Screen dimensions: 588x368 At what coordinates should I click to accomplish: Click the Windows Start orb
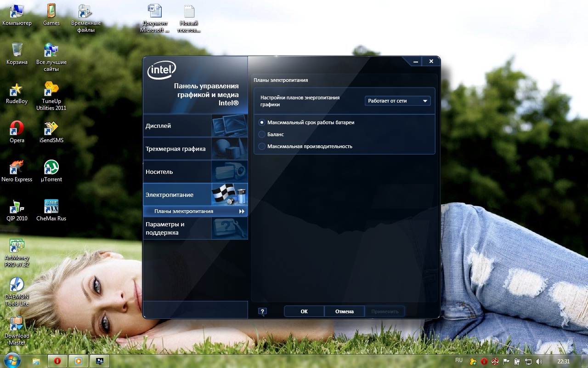click(11, 361)
